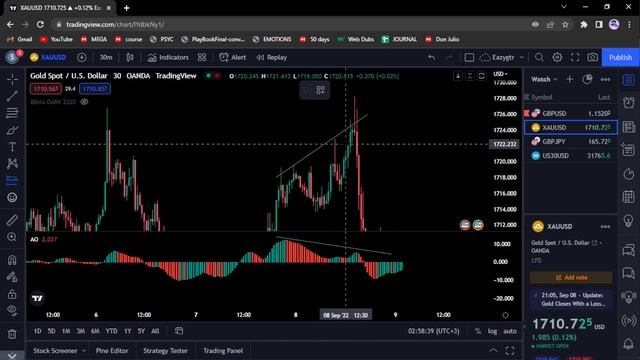
Task: Select the 1M date range
Action: click(x=66, y=331)
